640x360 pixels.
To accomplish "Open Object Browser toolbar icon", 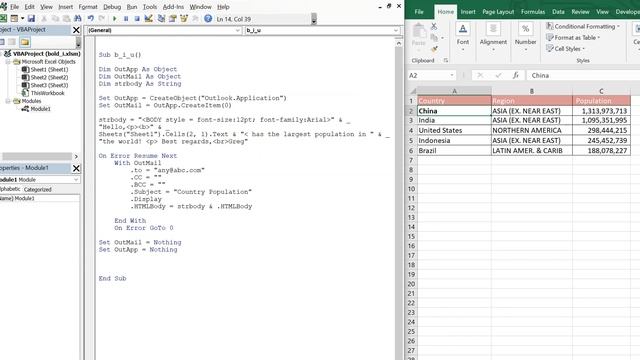I will 184,19.
